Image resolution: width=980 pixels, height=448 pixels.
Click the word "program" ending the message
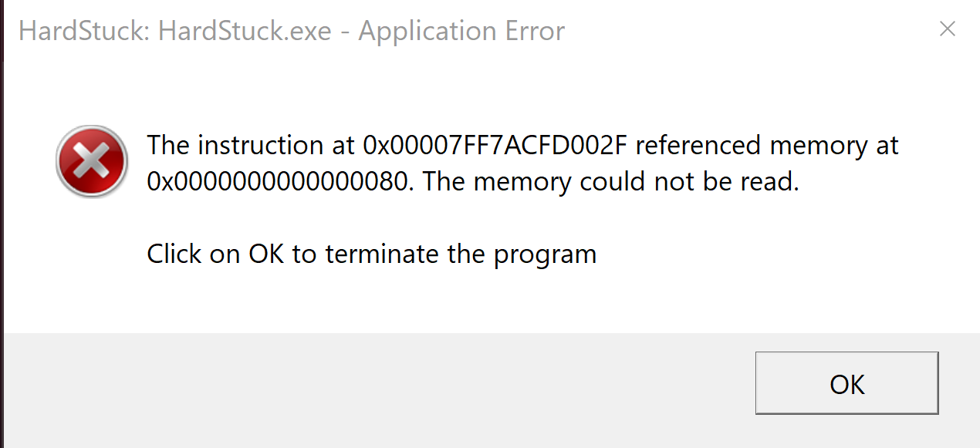click(552, 255)
